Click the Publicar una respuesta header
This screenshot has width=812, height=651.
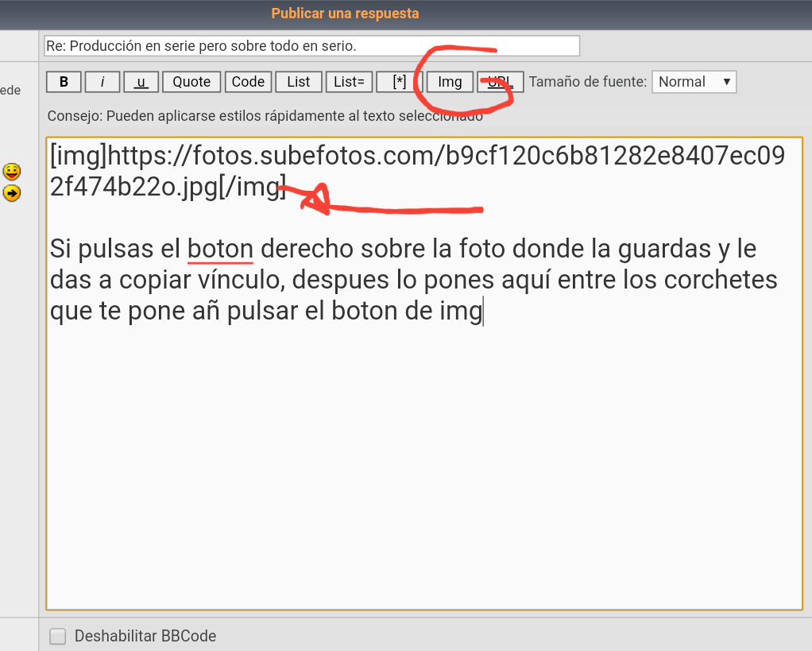pos(345,14)
